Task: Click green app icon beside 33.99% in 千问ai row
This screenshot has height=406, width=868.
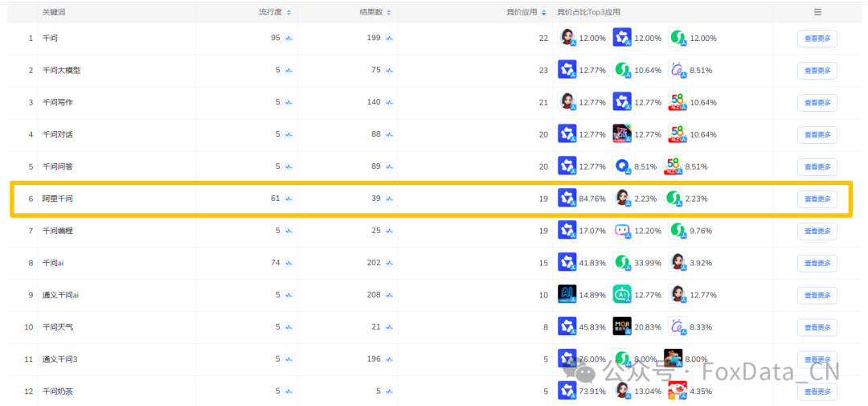Action: pyautogui.click(x=622, y=263)
